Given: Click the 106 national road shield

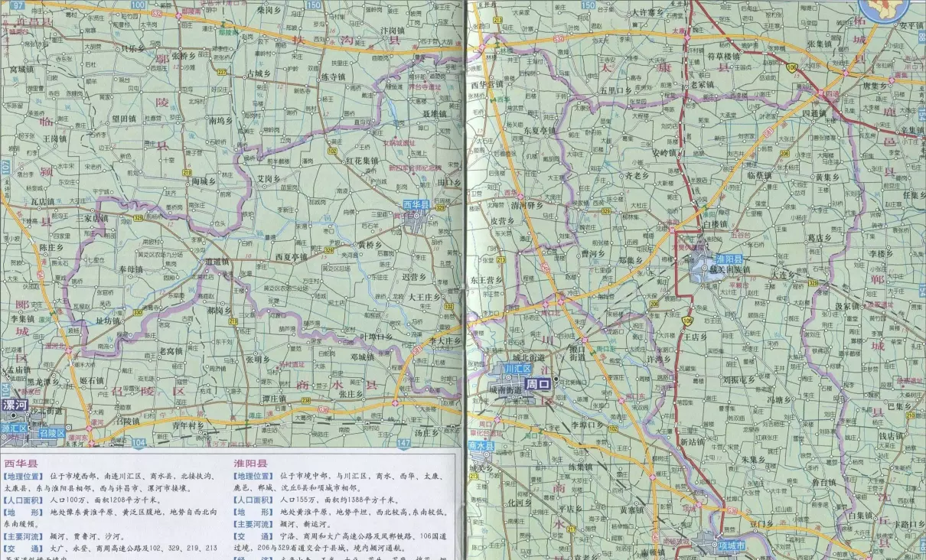Looking at the screenshot, I should pos(689,320).
